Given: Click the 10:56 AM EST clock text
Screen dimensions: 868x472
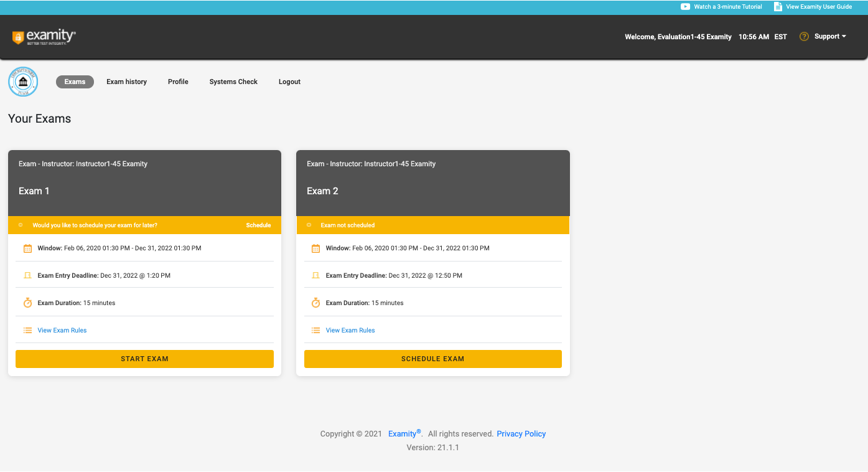Looking at the screenshot, I should tap(763, 37).
